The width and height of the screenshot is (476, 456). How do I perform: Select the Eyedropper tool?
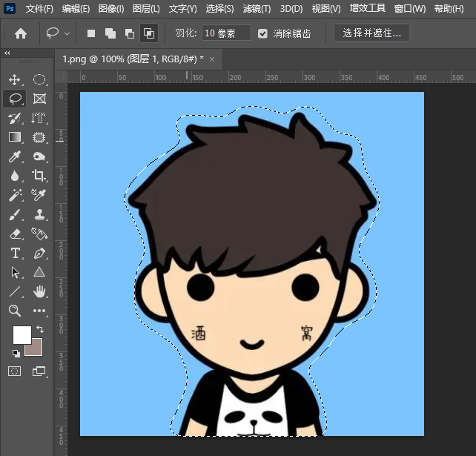pos(14,156)
